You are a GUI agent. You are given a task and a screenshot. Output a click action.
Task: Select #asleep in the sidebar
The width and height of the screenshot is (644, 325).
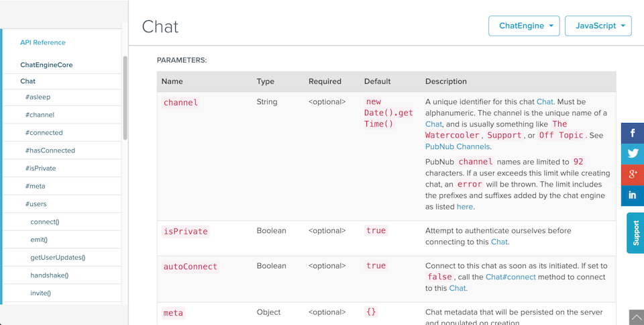pyautogui.click(x=38, y=97)
